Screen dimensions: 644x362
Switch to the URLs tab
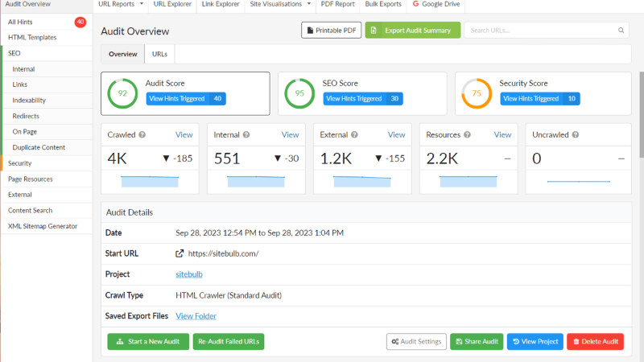(159, 54)
